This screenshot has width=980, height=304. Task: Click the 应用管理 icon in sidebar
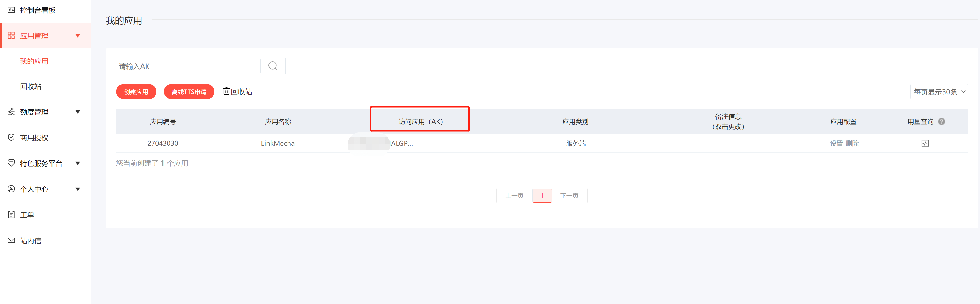11,36
